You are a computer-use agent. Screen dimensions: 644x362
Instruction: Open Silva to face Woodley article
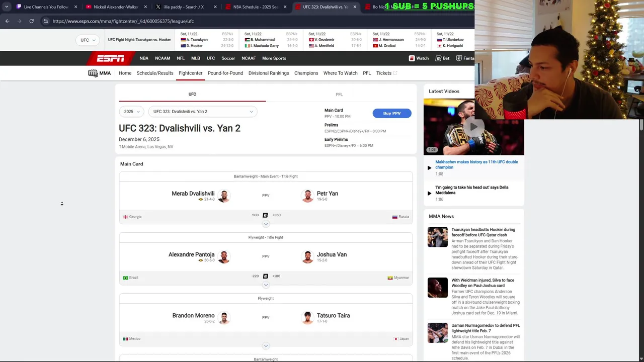(x=483, y=283)
